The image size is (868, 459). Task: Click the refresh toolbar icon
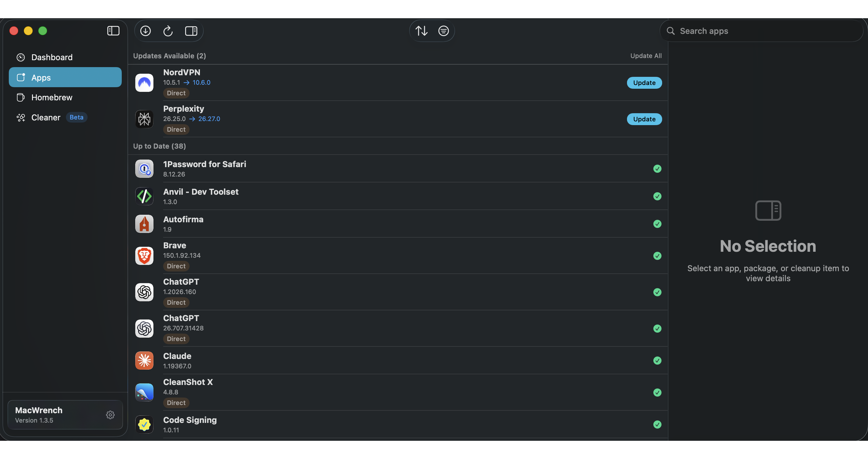[168, 31]
